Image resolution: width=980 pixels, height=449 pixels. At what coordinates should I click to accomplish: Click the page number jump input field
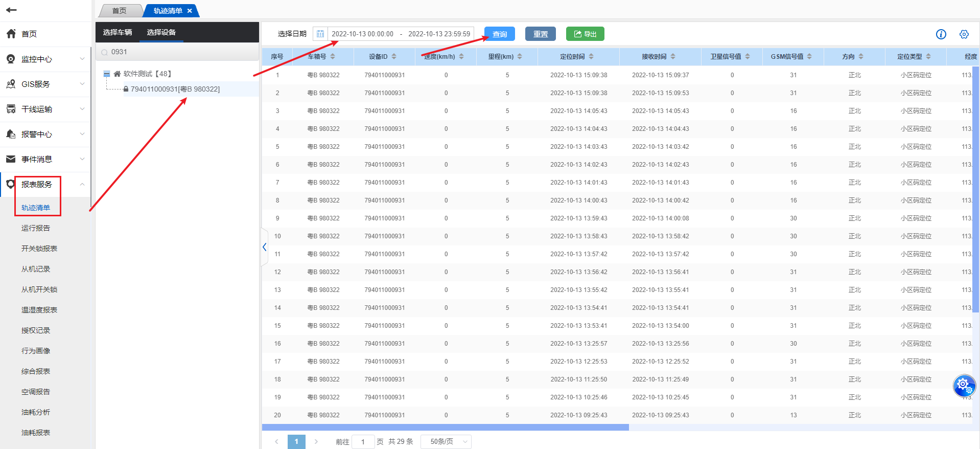click(363, 441)
